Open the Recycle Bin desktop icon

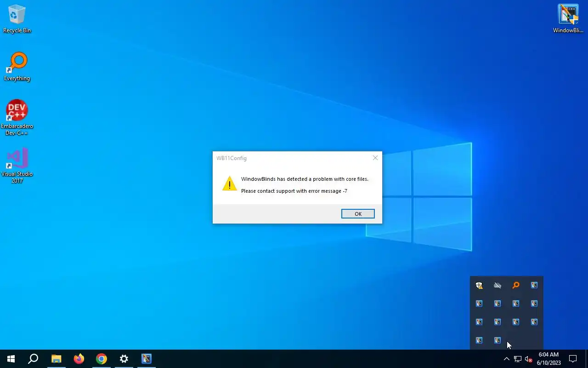(x=17, y=19)
